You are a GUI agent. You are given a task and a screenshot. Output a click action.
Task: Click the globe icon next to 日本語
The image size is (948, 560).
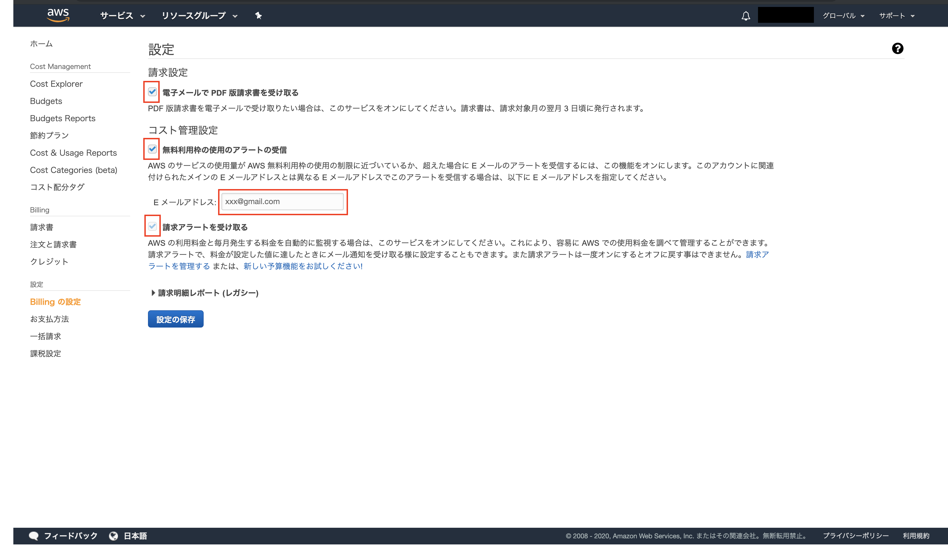pyautogui.click(x=113, y=536)
